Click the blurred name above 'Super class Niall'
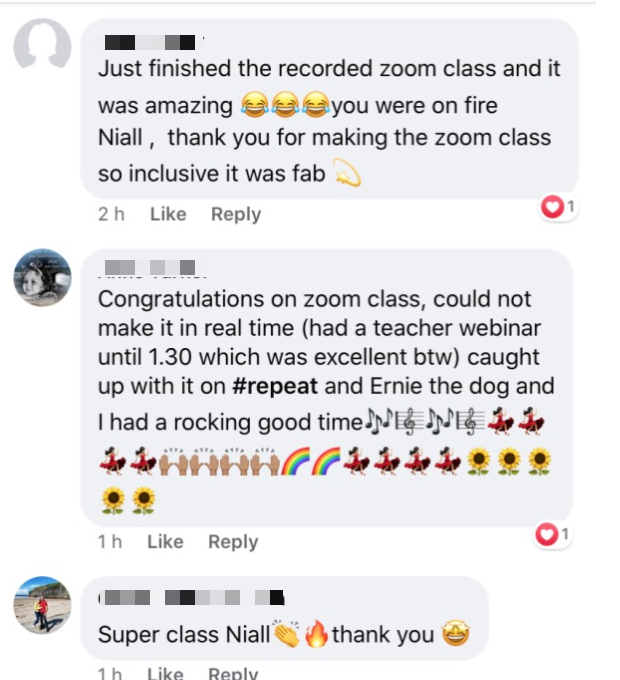 [192, 598]
